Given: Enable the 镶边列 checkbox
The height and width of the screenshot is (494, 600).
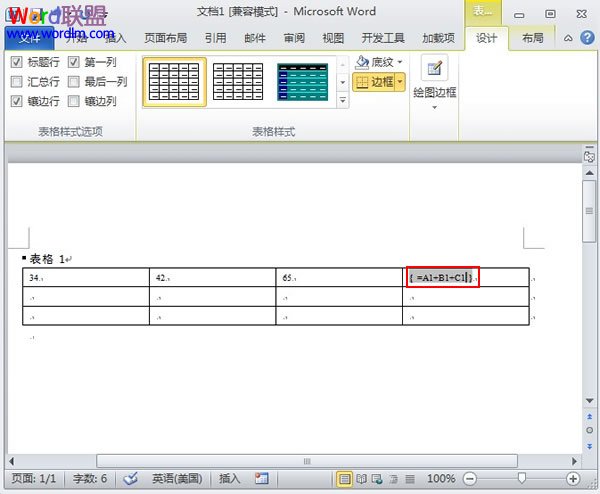Looking at the screenshot, I should click(73, 101).
